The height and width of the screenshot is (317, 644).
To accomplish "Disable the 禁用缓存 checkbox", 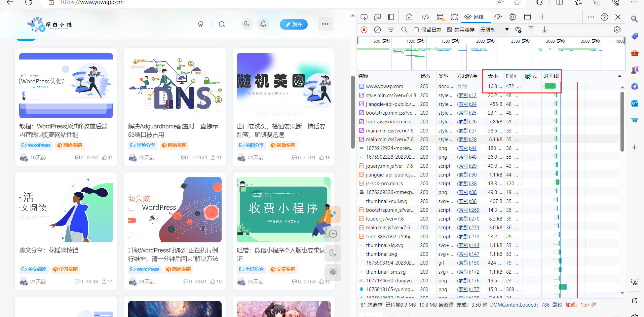I will pos(450,30).
